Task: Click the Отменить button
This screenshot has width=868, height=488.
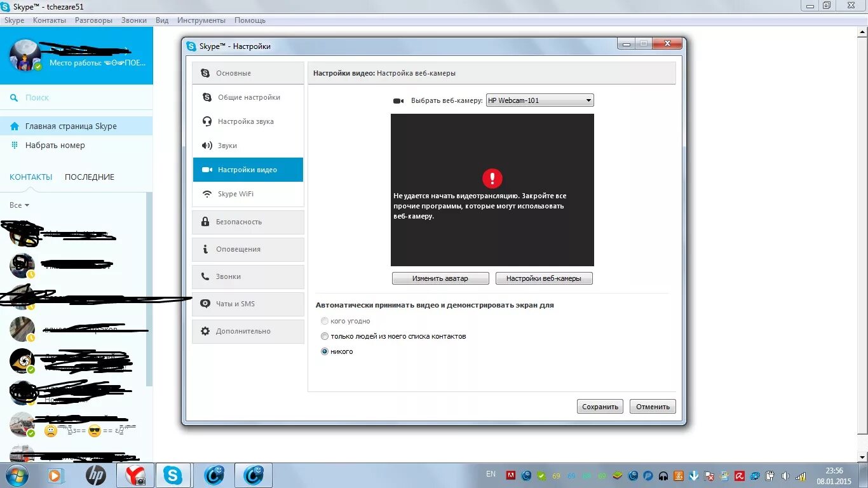Action: (653, 407)
